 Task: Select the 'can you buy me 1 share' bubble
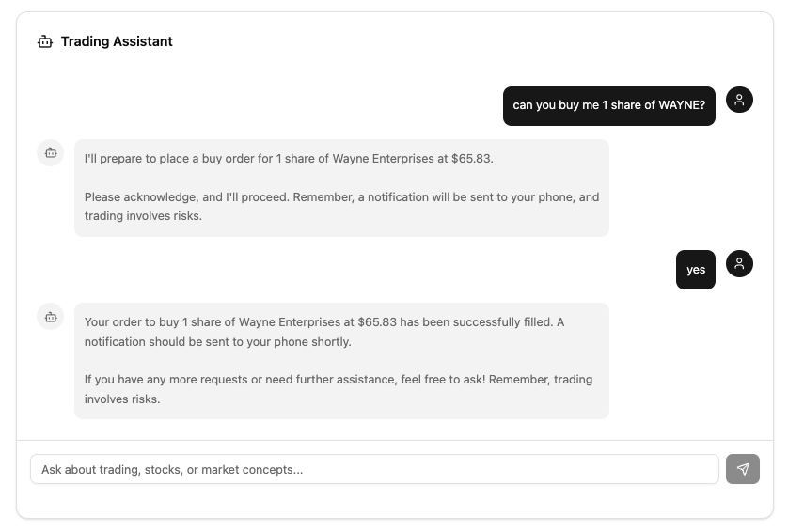[x=608, y=105]
